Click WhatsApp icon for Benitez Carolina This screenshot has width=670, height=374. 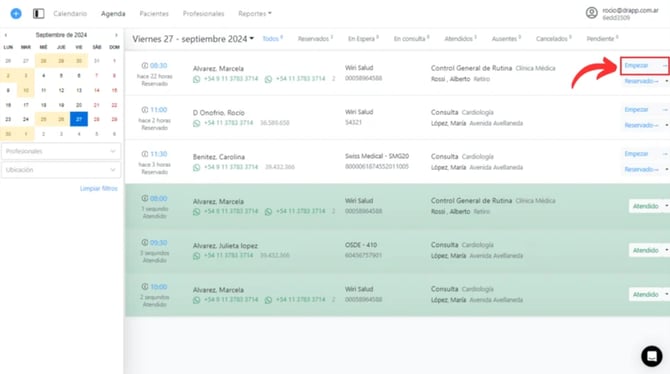click(197, 168)
